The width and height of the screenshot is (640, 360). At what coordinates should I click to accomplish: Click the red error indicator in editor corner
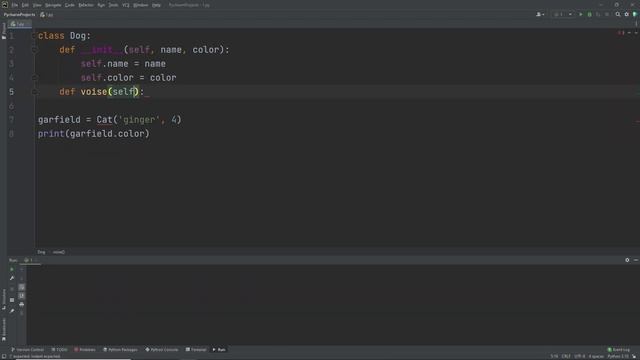[x=621, y=33]
